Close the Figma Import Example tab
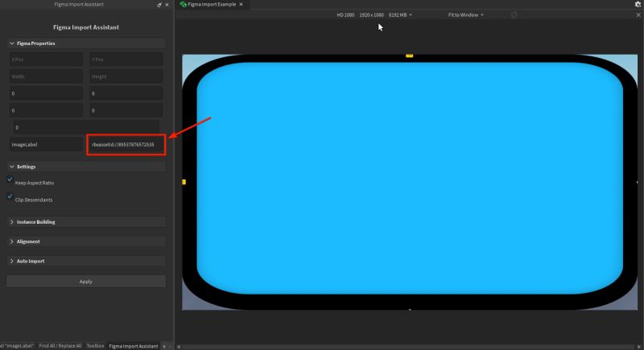644x350 pixels. [241, 4]
